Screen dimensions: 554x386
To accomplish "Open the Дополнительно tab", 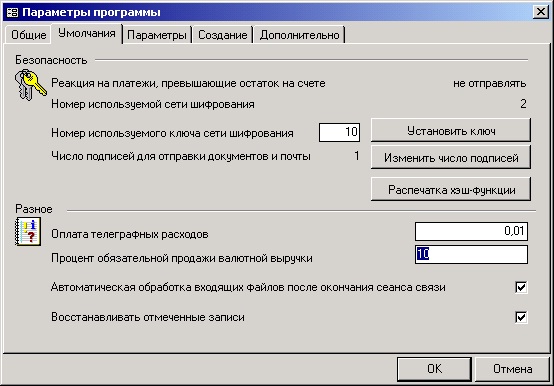I will (x=299, y=35).
